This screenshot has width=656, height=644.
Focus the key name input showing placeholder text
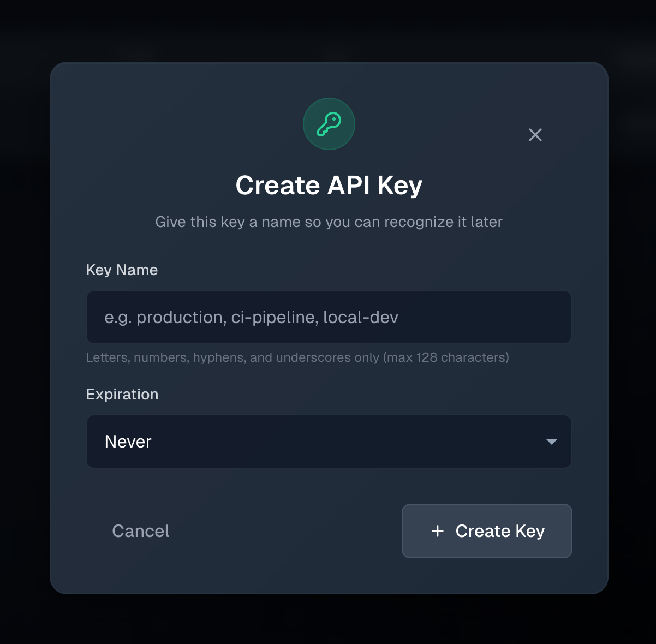(329, 317)
